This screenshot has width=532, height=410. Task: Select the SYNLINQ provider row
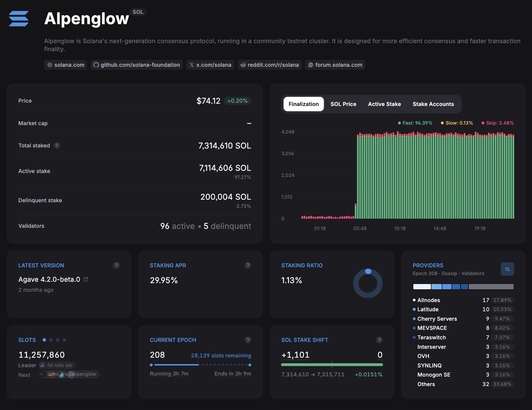(463, 365)
